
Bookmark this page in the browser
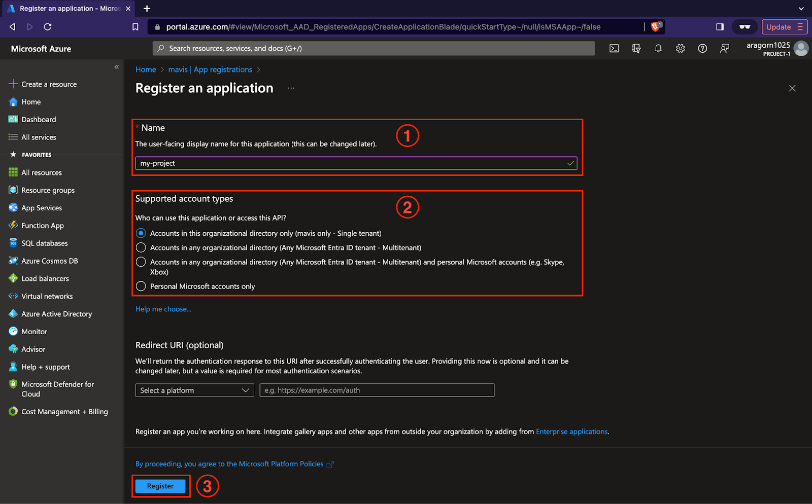pos(136,27)
